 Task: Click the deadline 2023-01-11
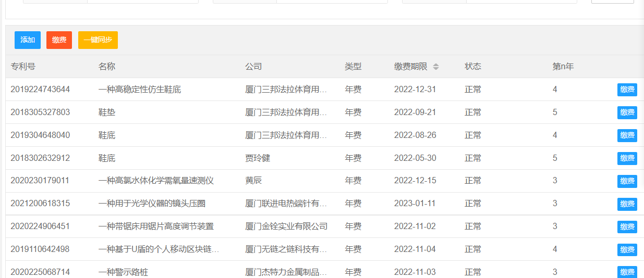[x=415, y=204]
